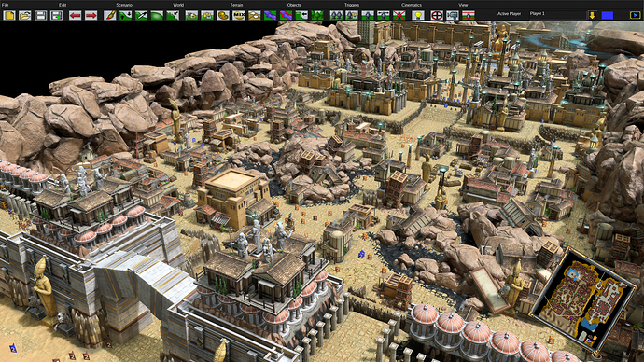This screenshot has width=644, height=362.
Task: Click the lightbulb lighting icon
Action: coord(418,16)
